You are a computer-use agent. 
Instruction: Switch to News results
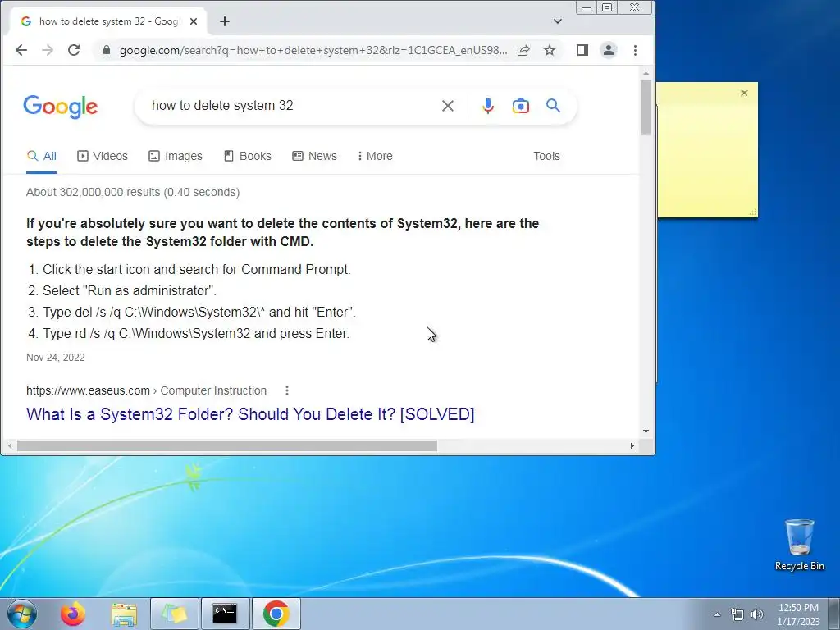click(x=314, y=156)
